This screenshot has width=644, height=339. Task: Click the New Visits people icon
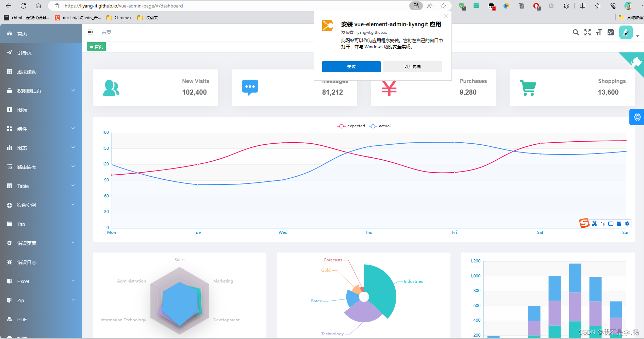[111, 88]
